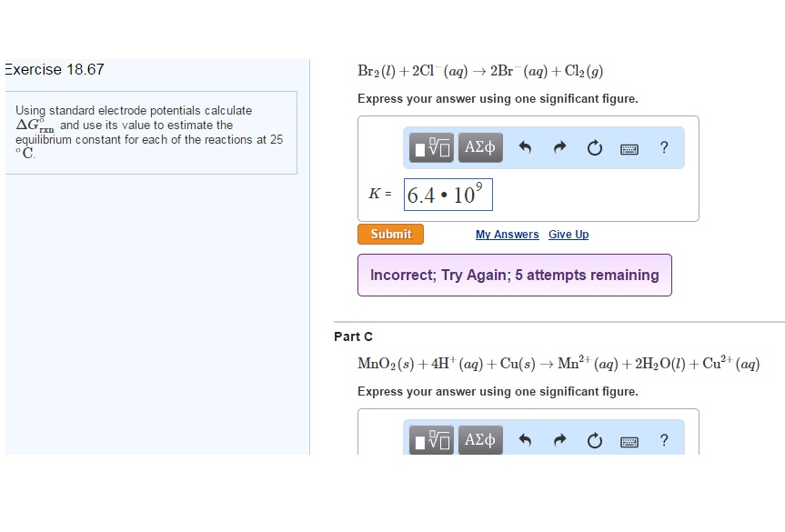Show keyboard shortcuts for the Part B editor
This screenshot has height=532, width=785.
point(629,147)
